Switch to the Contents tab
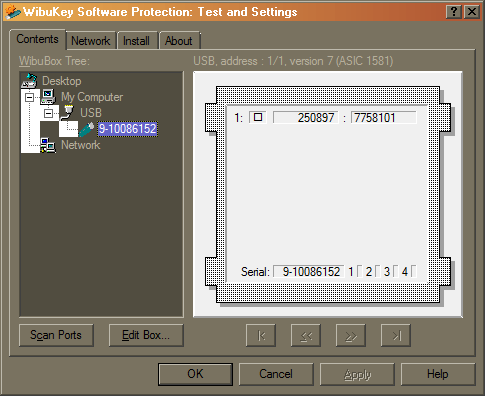485x396 pixels. pos(37,39)
